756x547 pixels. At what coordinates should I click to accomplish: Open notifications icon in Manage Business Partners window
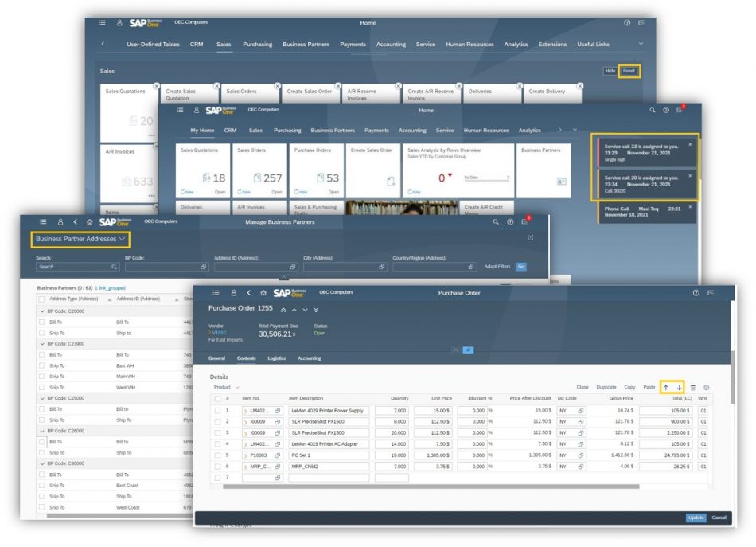pos(525,221)
